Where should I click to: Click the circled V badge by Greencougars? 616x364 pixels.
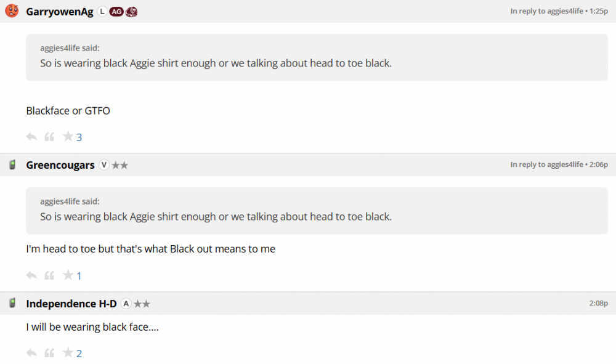[103, 165]
